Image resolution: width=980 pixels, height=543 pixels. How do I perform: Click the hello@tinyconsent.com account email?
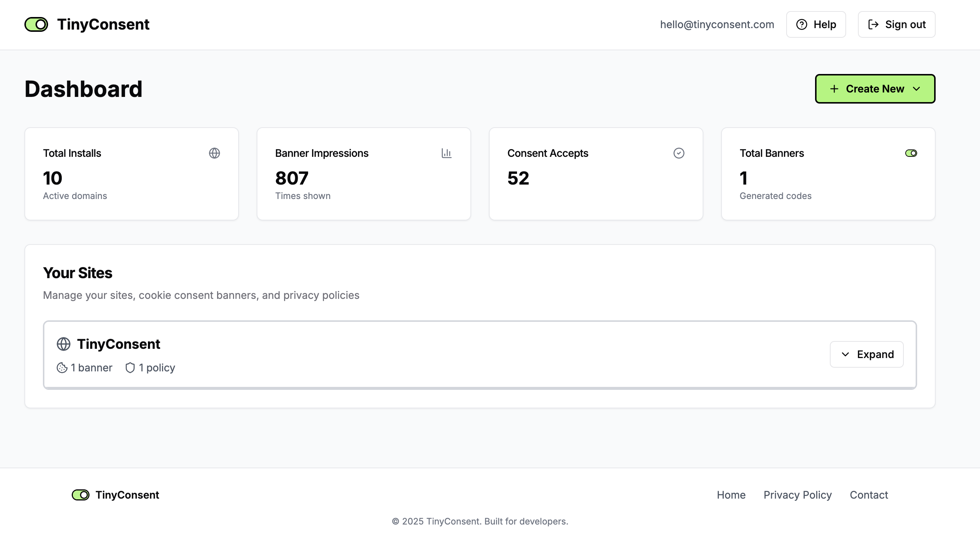coord(717,24)
